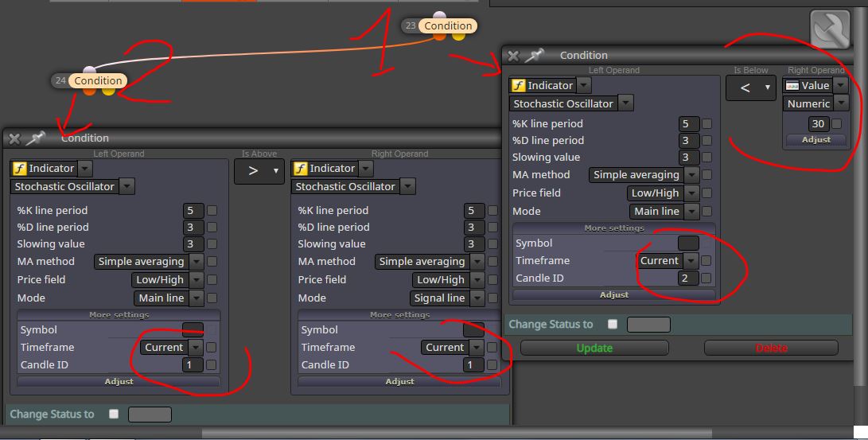Click the horizontal scrollbar thumb at bottom
The image size is (868, 440).
(x=457, y=434)
